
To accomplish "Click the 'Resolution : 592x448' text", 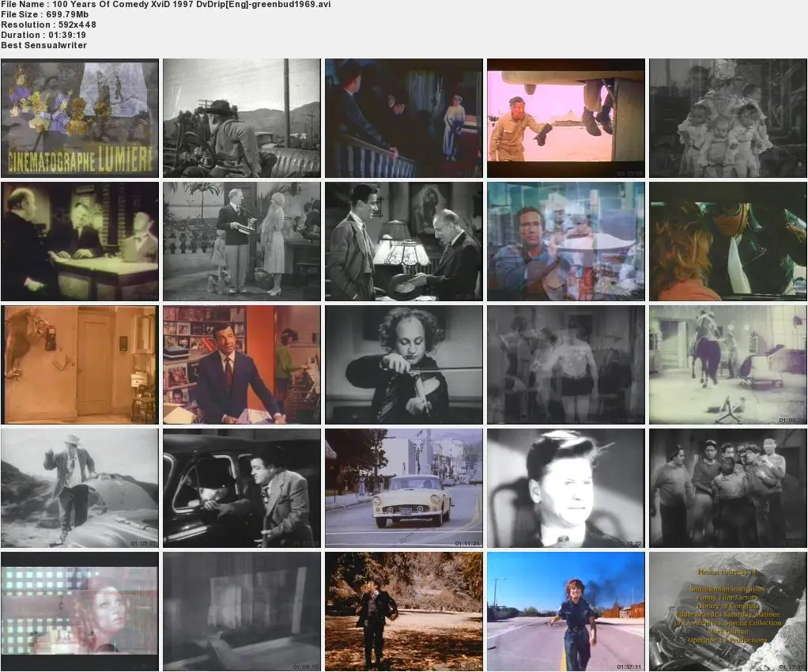I will pyautogui.click(x=48, y=25).
